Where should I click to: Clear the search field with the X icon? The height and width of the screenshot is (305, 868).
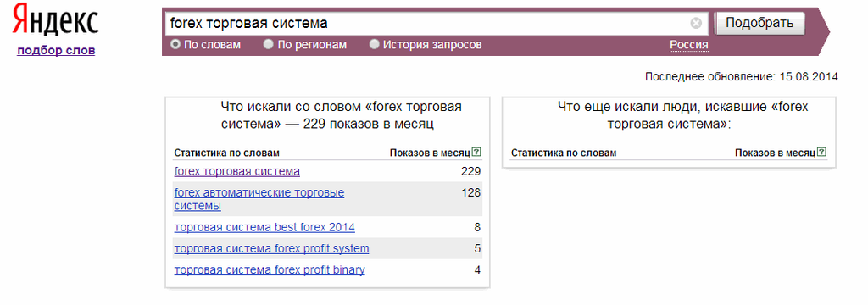[x=696, y=23]
